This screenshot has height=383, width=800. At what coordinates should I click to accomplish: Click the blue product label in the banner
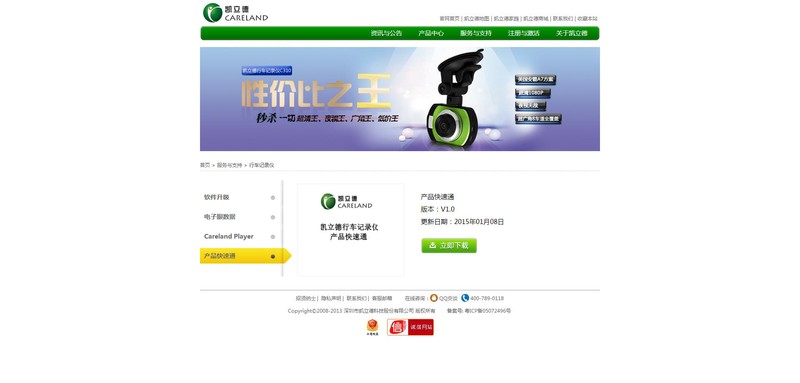coord(267,71)
